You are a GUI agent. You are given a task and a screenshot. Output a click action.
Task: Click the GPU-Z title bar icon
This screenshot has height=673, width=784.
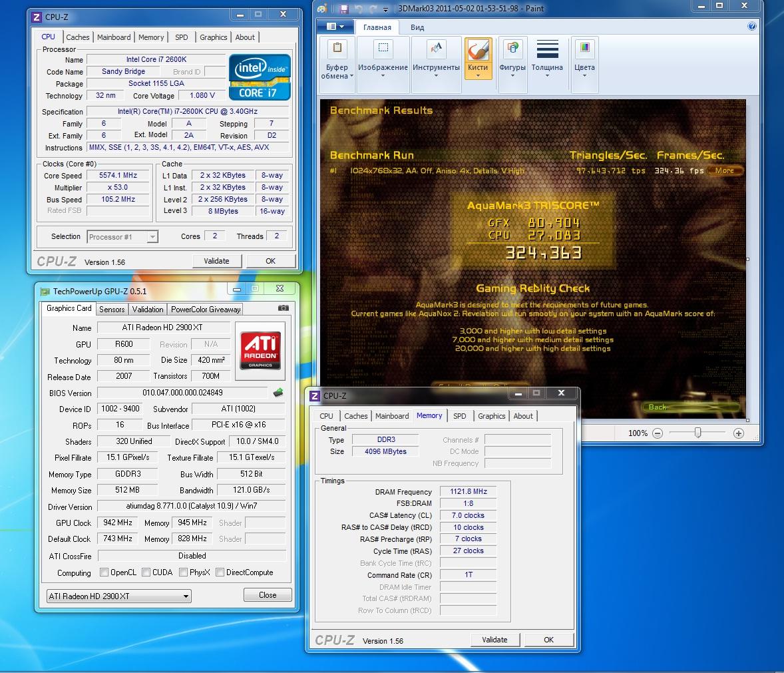[x=45, y=291]
